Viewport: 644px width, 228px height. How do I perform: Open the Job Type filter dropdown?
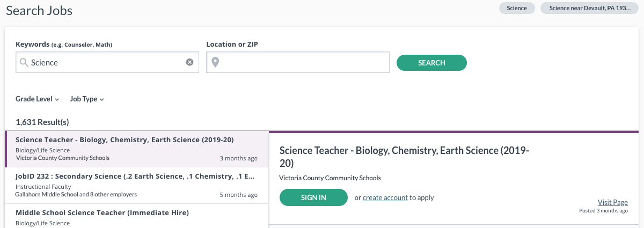coord(87,99)
